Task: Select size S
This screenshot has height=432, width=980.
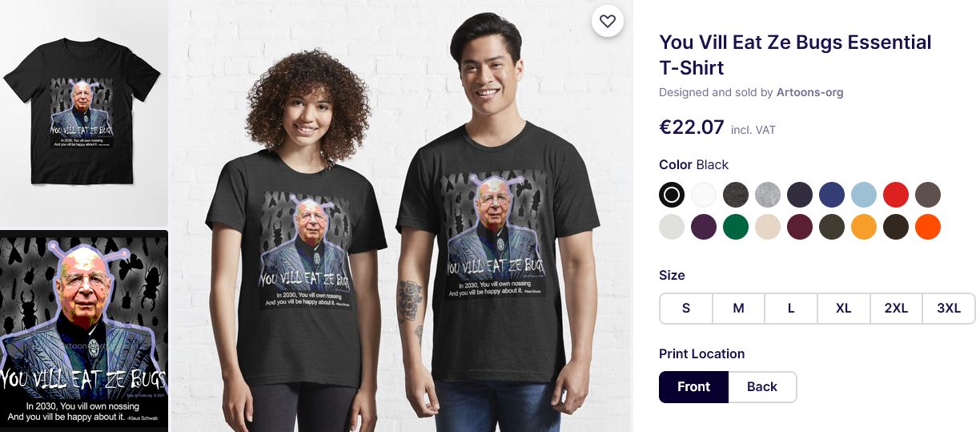Action: coord(686,309)
